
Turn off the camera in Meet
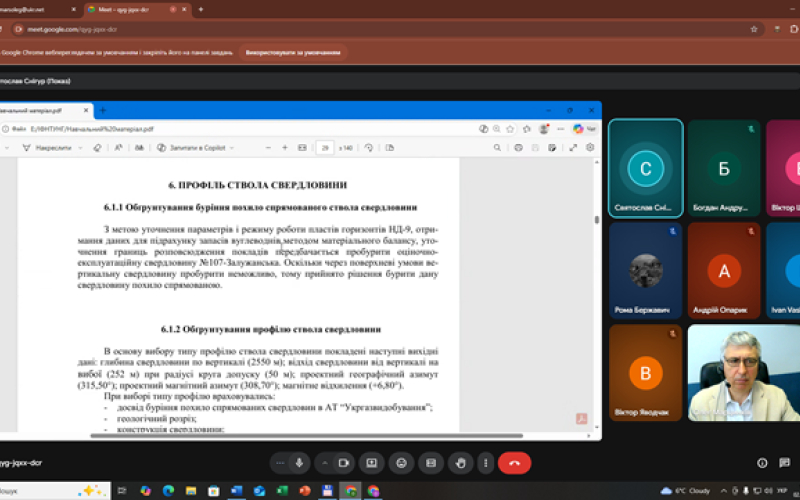coord(343,462)
